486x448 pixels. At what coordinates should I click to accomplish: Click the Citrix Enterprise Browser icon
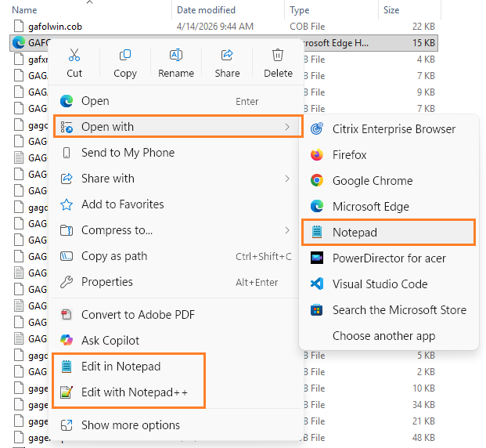317,128
